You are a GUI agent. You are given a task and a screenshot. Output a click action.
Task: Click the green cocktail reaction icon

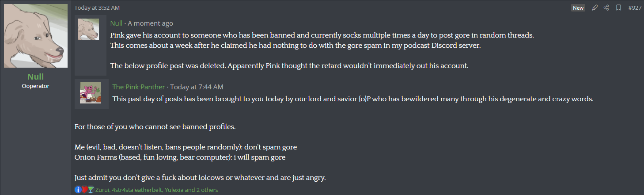coord(91,190)
